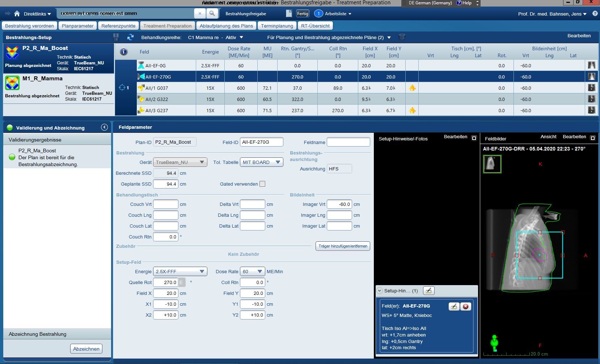
Task: Click the magnifier search icon
Action: click(212, 14)
